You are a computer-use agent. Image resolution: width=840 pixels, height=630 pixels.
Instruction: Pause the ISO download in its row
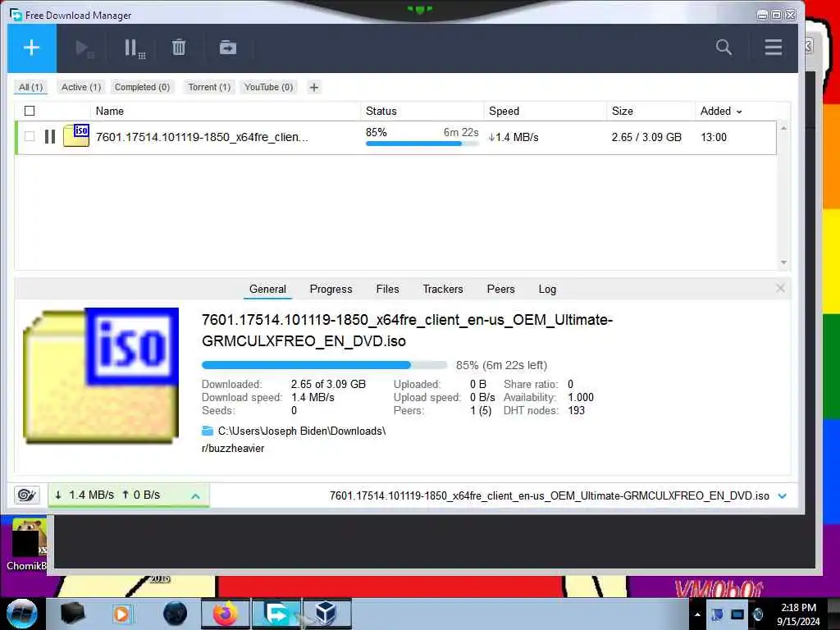50,137
